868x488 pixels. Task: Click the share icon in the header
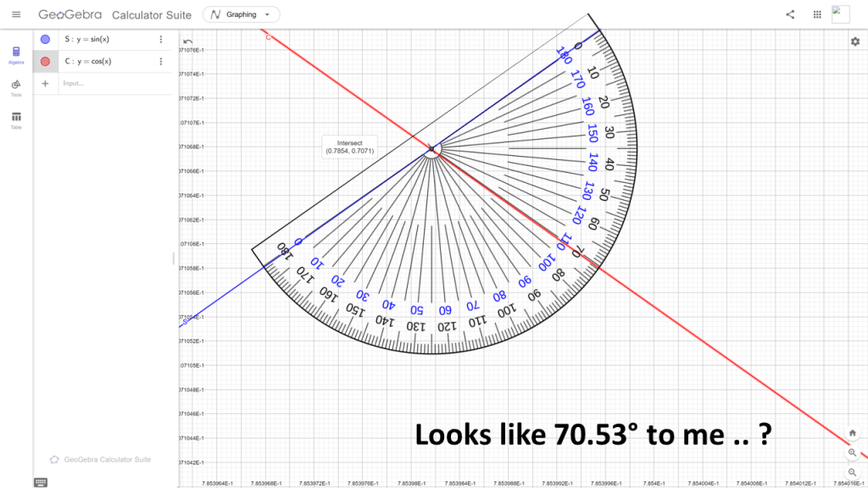tap(790, 14)
